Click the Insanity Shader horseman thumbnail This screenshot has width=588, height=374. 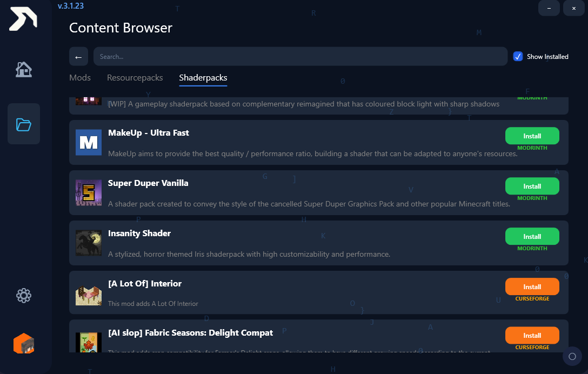[x=89, y=243]
